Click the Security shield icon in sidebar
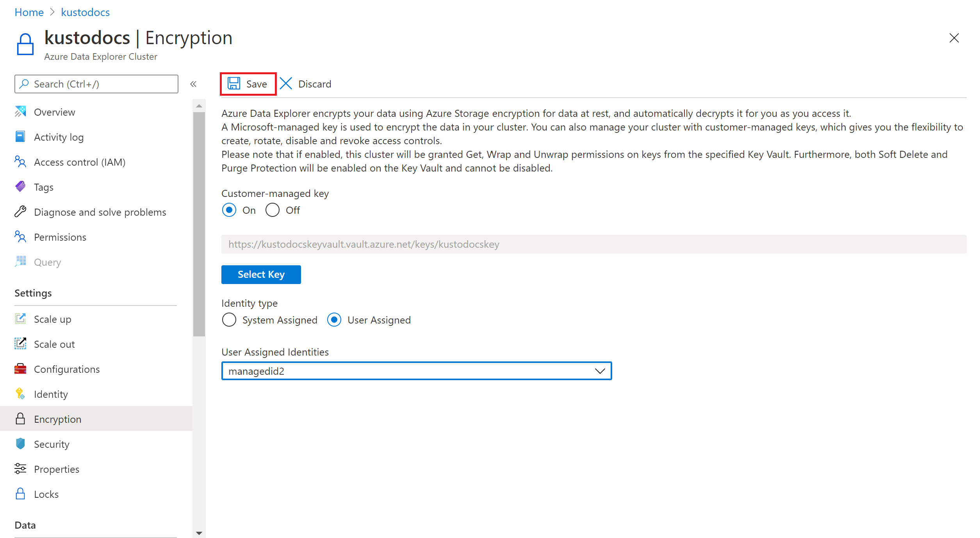 21,444
